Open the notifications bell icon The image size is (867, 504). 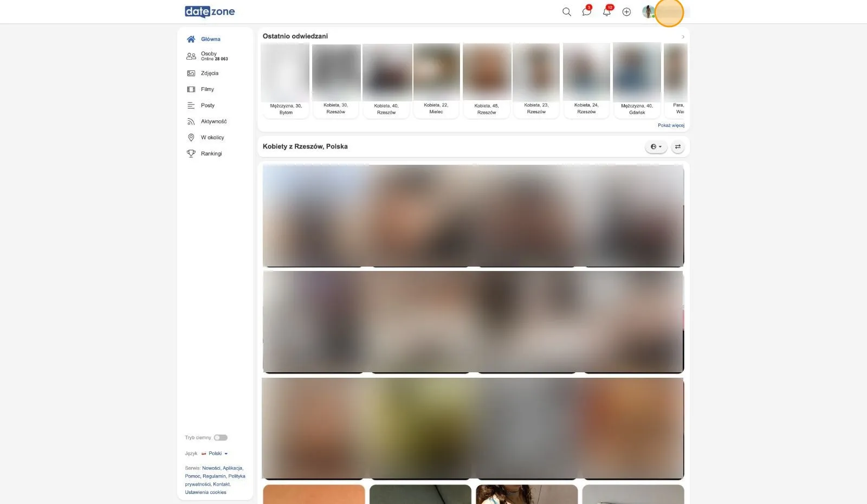(607, 11)
